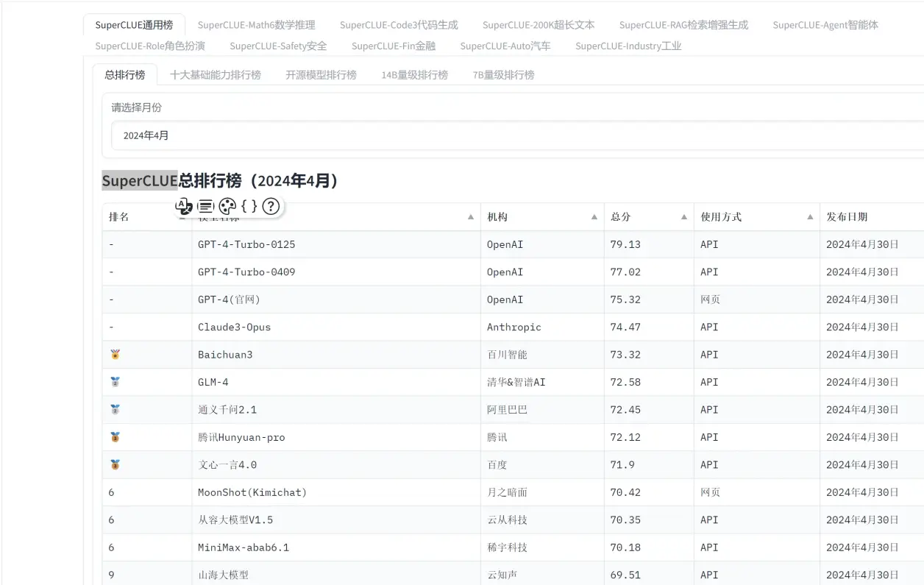Image resolution: width=924 pixels, height=585 pixels.
Task: Click the Anthropic organization cell
Action: click(542, 327)
